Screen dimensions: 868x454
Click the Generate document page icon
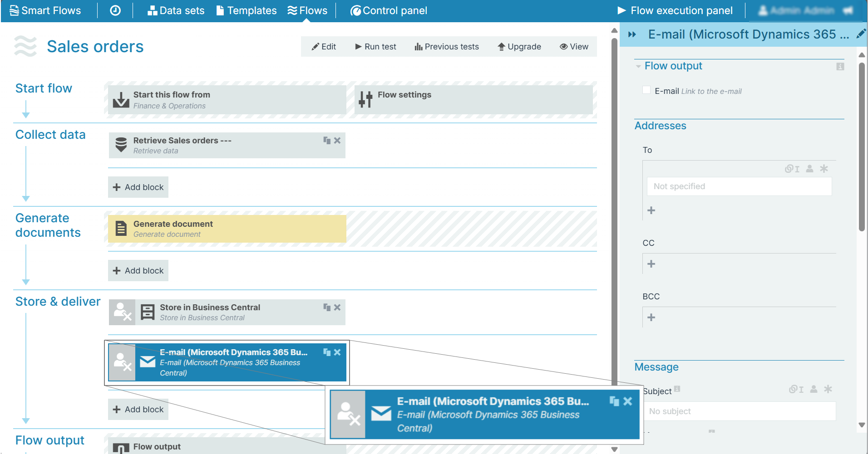121,228
